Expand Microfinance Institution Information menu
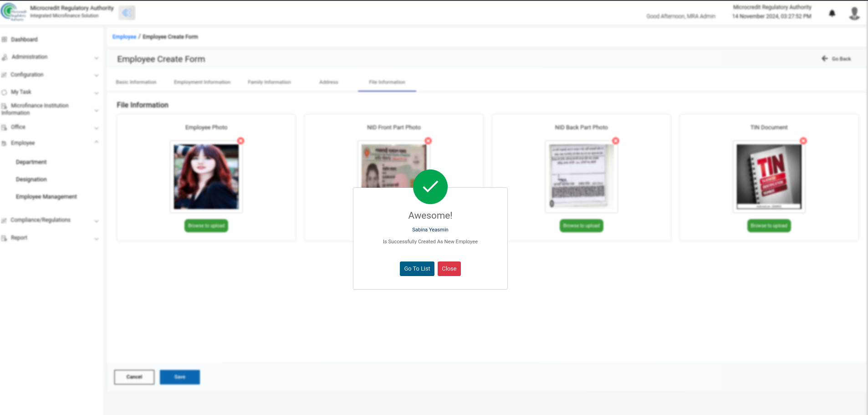 (x=50, y=109)
